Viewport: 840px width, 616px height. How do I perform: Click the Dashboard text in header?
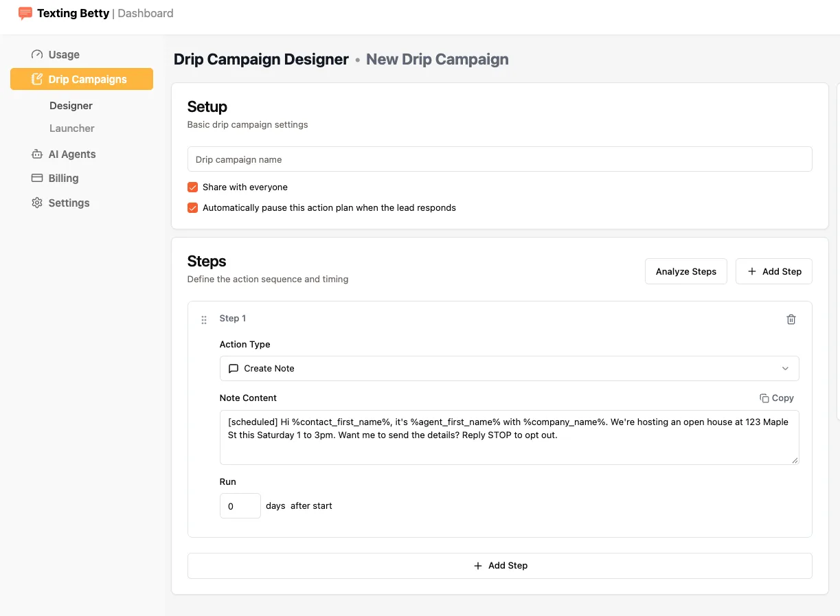(146, 13)
